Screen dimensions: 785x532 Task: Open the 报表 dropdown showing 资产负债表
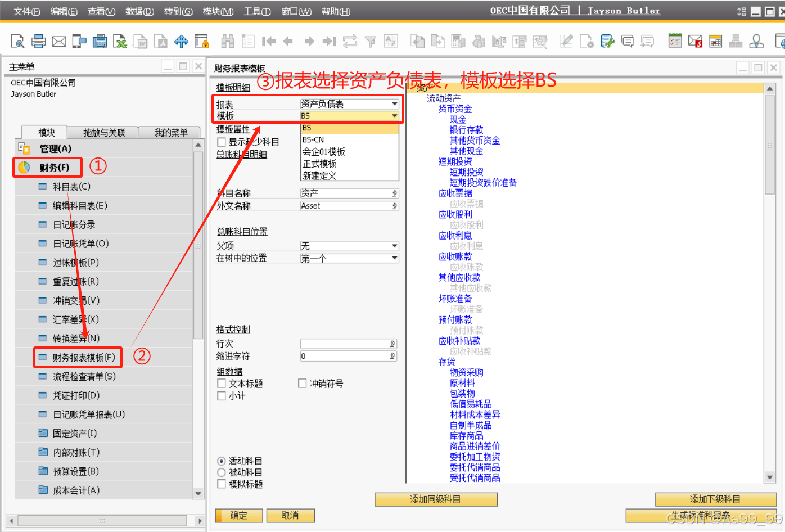click(349, 104)
